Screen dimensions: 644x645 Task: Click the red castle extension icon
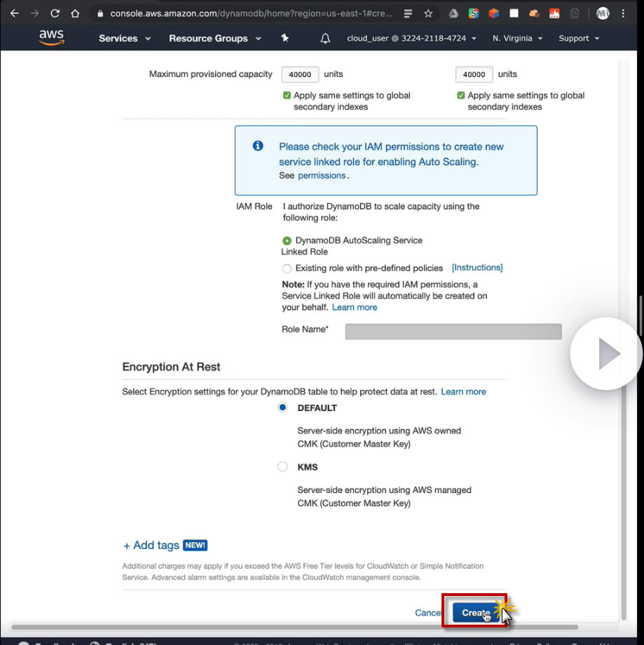click(554, 13)
